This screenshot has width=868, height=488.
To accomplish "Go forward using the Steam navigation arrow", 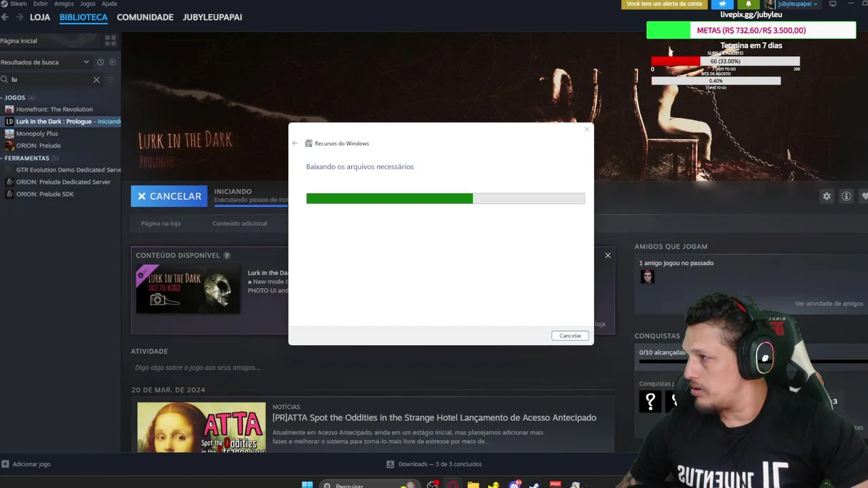I will (x=19, y=17).
